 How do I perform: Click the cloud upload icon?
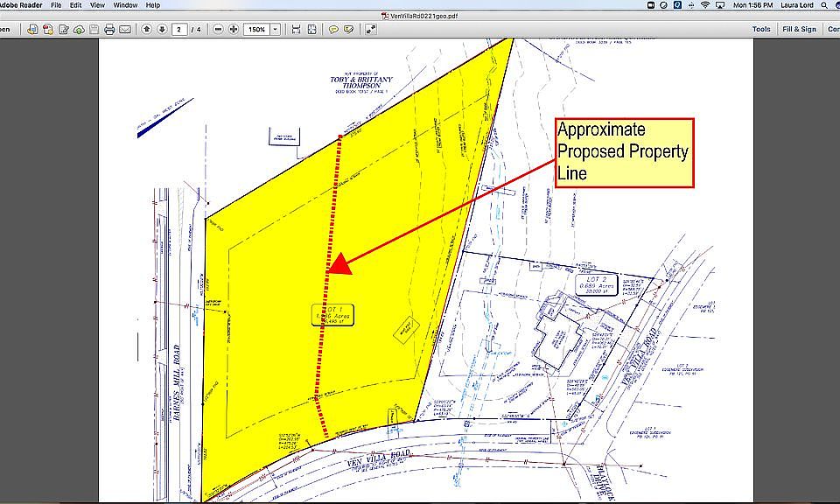point(79,30)
